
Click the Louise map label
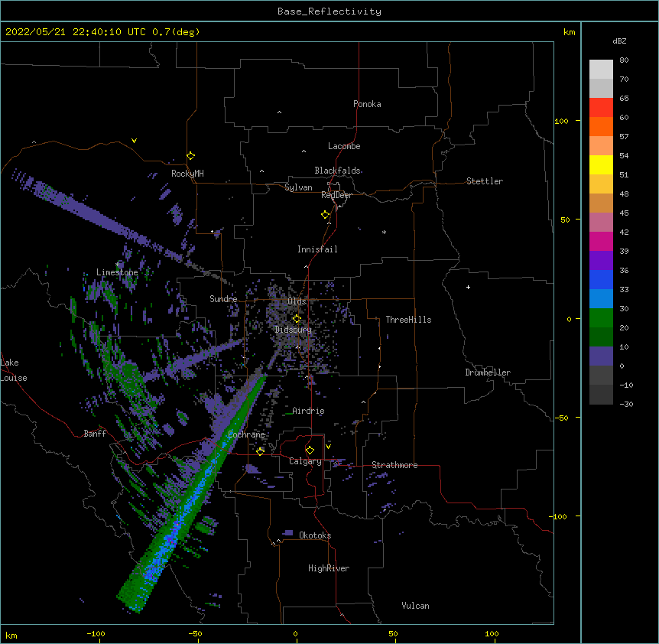pyautogui.click(x=14, y=378)
